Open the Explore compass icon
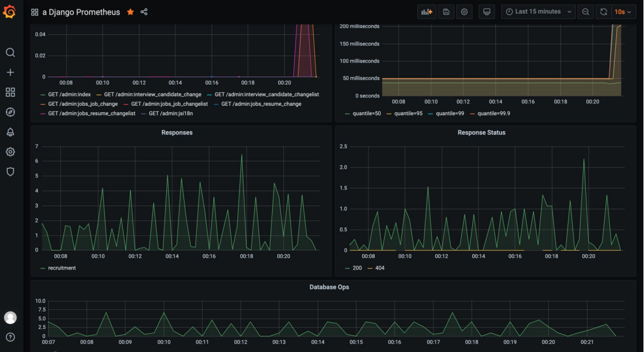This screenshot has height=352, width=644. click(10, 112)
